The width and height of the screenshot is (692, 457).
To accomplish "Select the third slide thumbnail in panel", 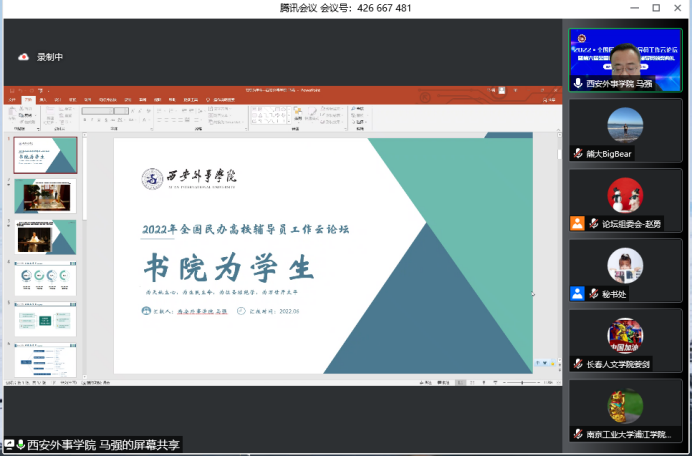I will [x=45, y=237].
